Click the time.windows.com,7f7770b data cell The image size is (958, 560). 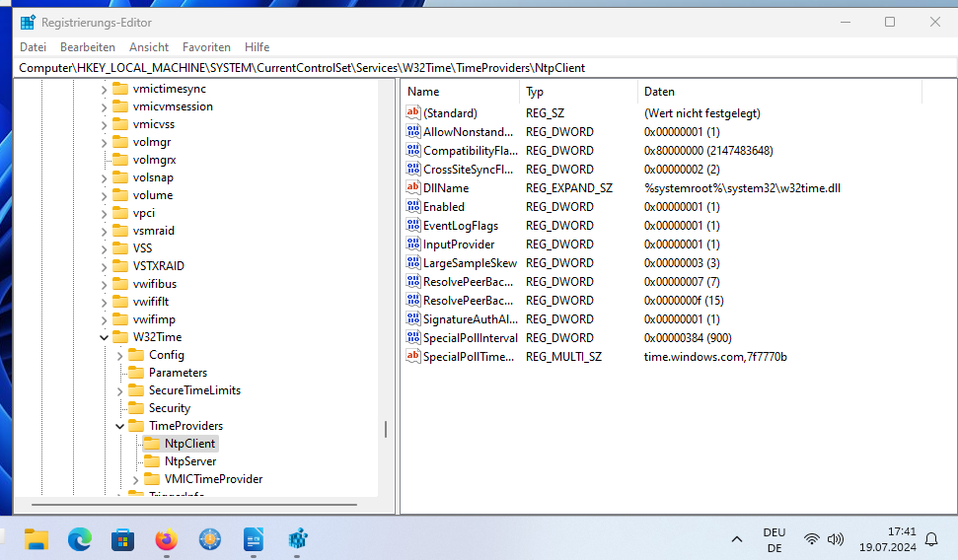click(715, 357)
